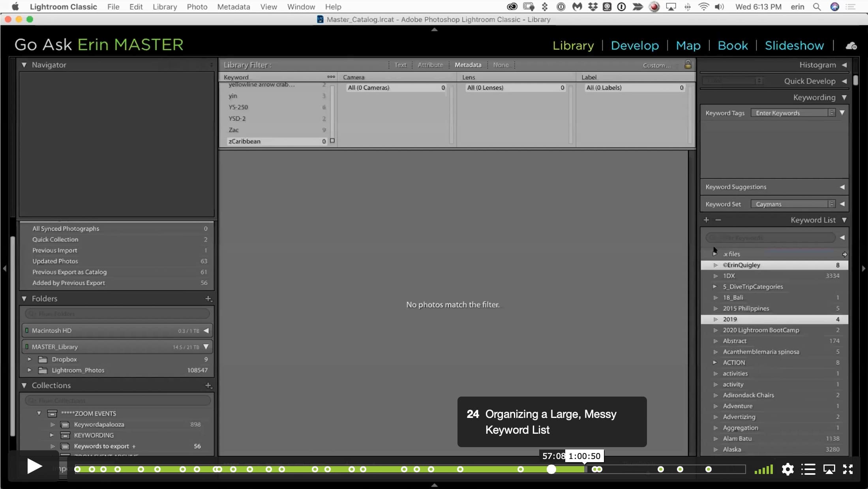
Task: Remove the keyword with the minus icon
Action: (718, 220)
